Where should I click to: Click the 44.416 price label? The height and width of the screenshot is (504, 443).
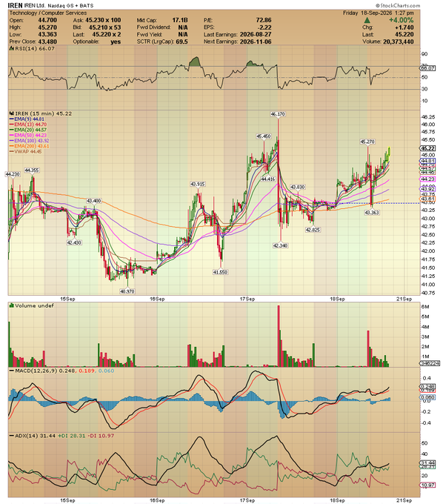point(268,179)
